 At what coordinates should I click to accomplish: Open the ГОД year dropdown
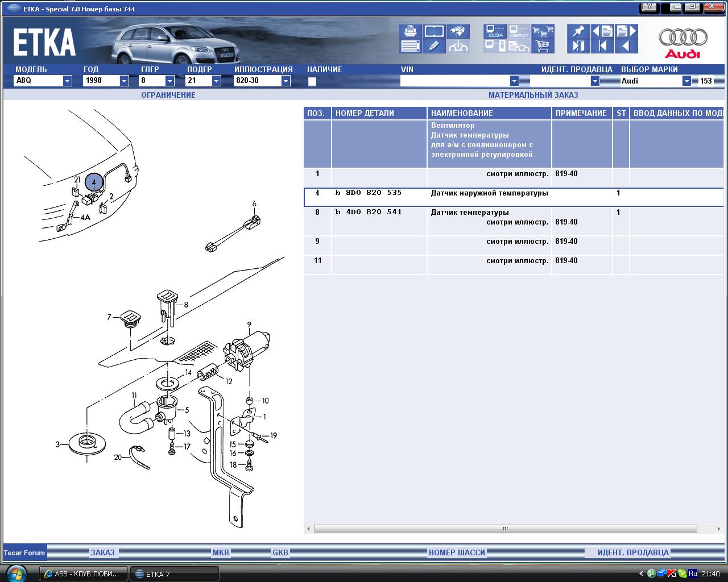[124, 81]
